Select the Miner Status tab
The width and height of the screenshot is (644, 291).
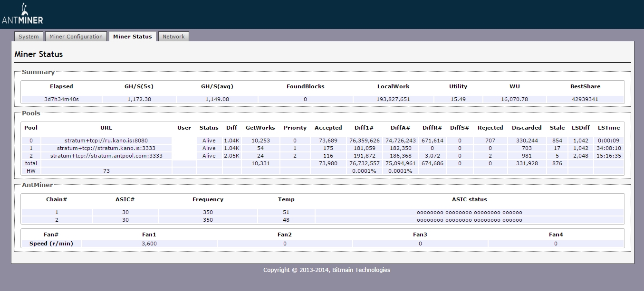[132, 37]
